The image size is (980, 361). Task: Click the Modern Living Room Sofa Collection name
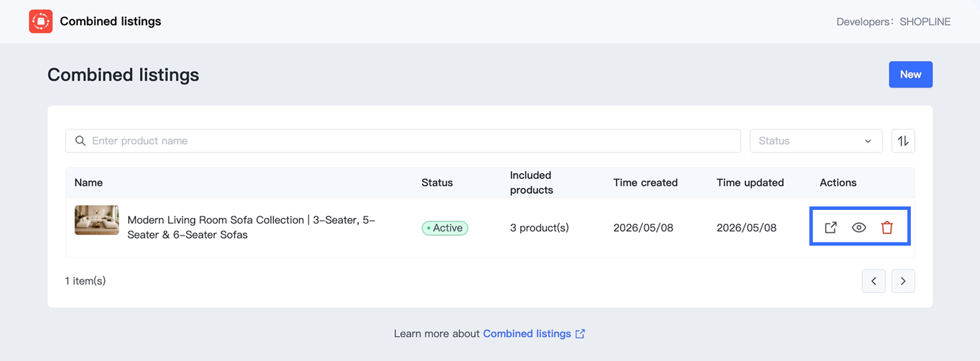251,227
